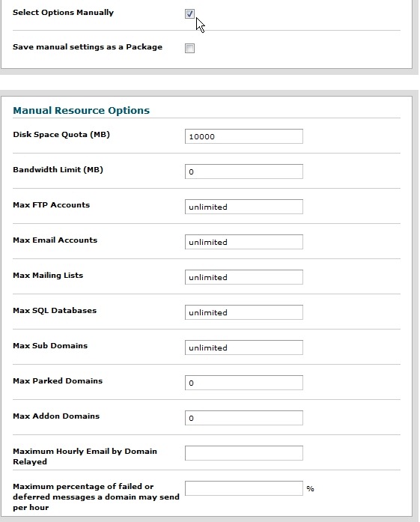Focus the Bandwidth Limit (MB) text box

[244, 172]
